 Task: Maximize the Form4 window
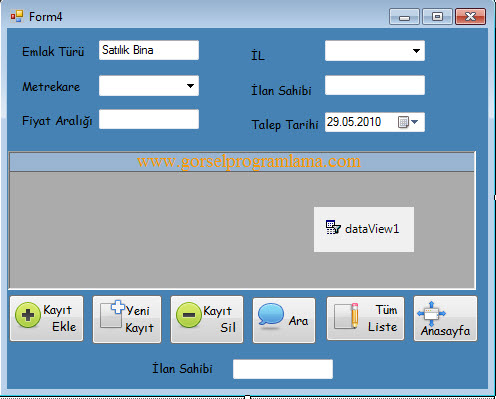point(437,17)
